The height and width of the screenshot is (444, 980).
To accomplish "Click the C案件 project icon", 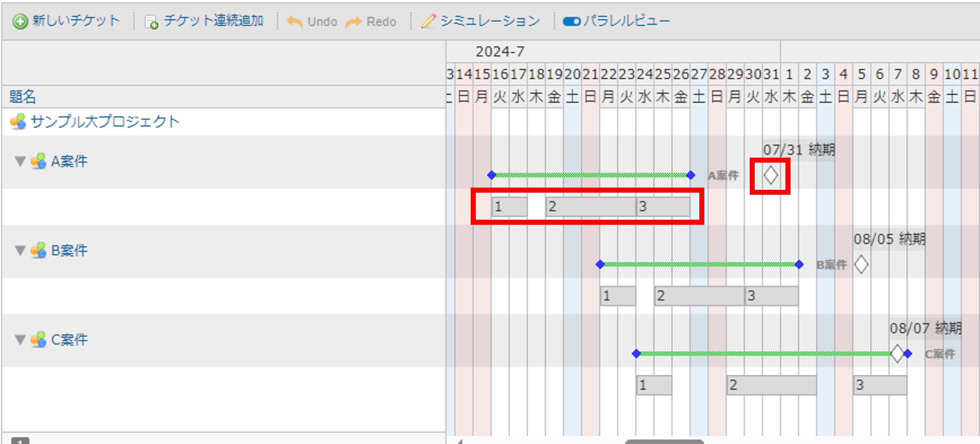I will (38, 339).
